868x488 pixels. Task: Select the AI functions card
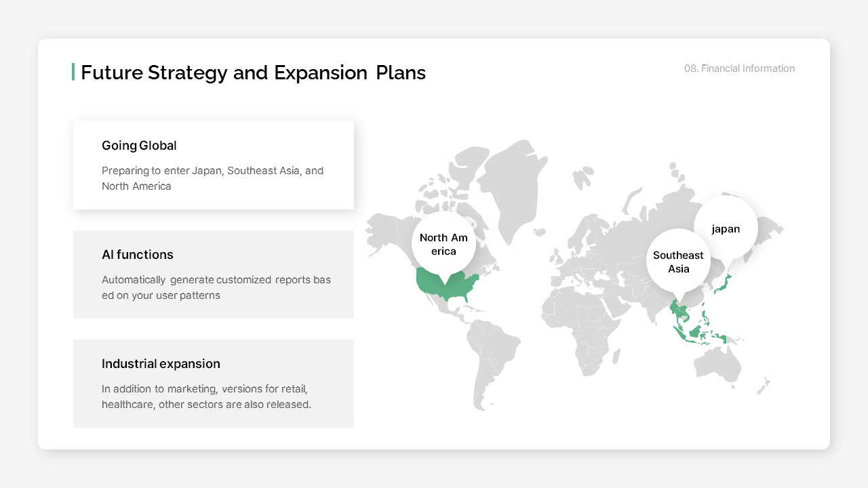(214, 274)
